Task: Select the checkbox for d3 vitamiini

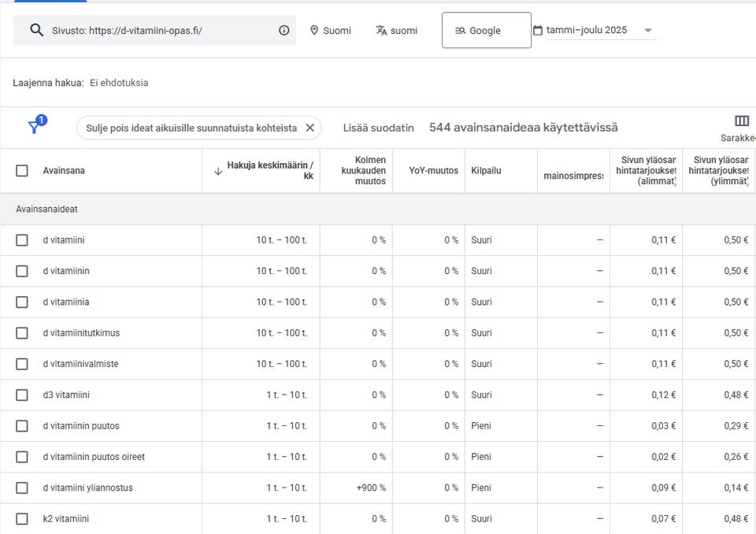Action: (22, 395)
